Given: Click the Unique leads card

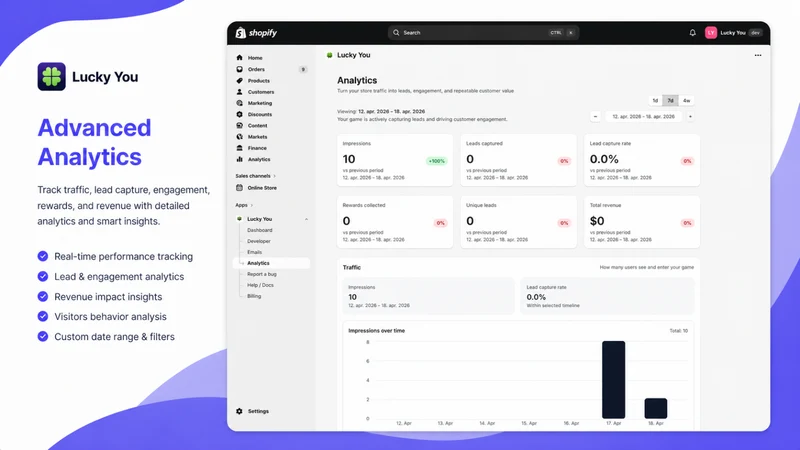Looking at the screenshot, I should point(518,222).
